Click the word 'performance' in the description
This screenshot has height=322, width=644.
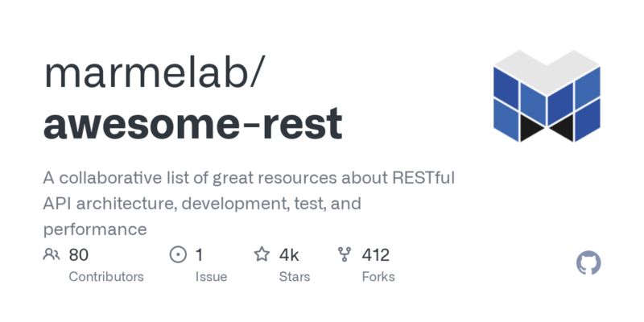tap(95, 229)
